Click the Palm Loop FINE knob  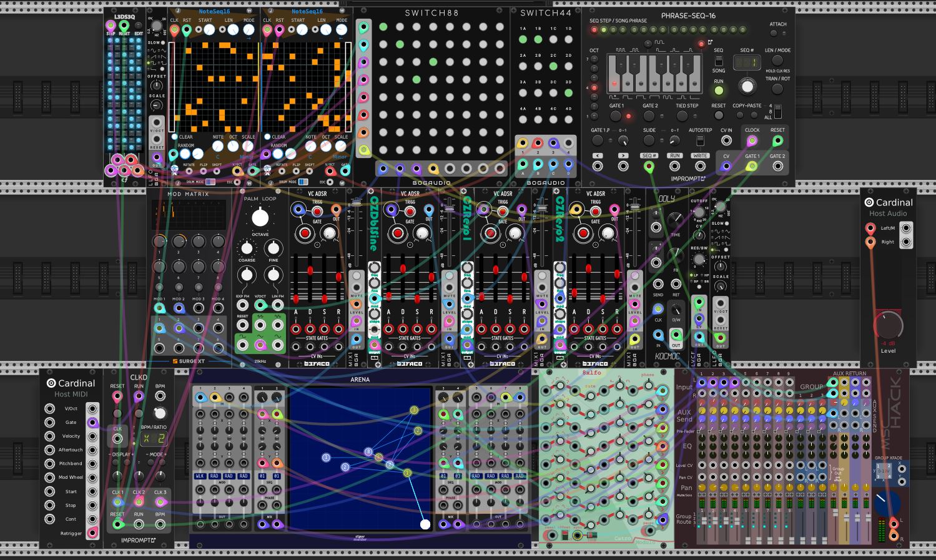pos(273,248)
